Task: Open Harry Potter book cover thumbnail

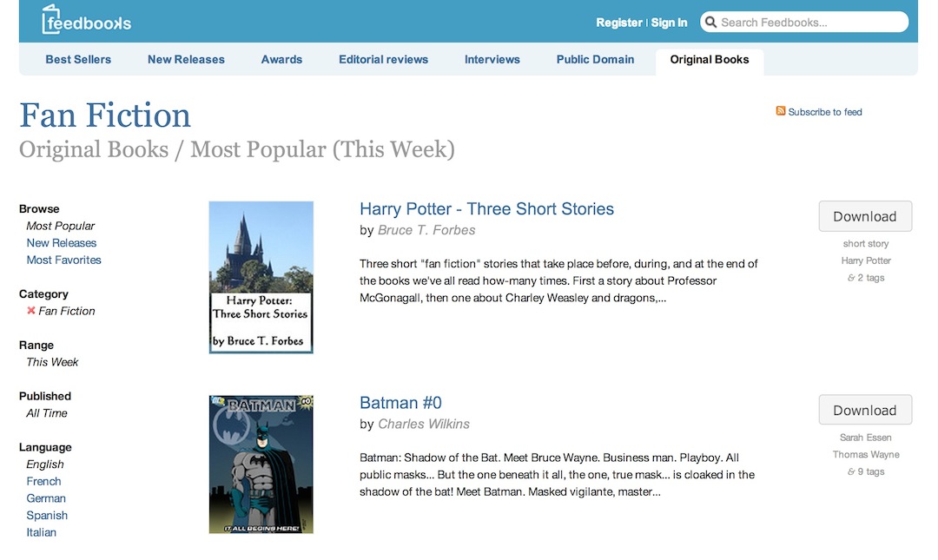Action: tap(261, 278)
